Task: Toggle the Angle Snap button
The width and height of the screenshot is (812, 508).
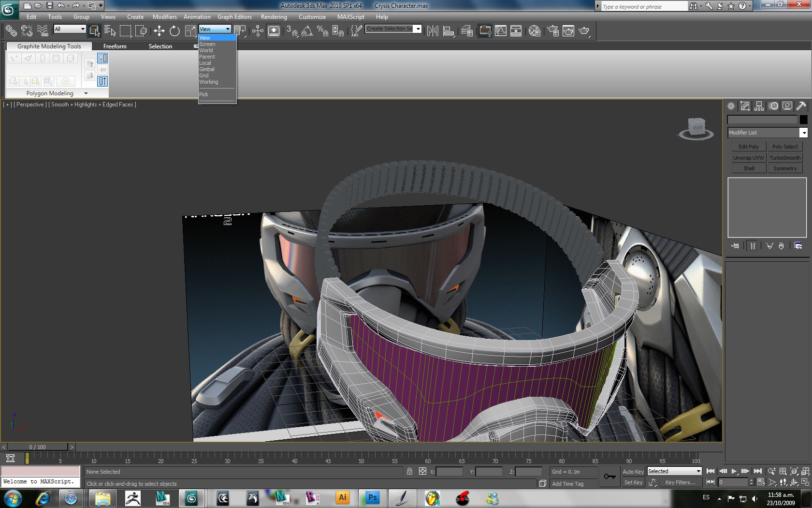Action: click(x=307, y=31)
